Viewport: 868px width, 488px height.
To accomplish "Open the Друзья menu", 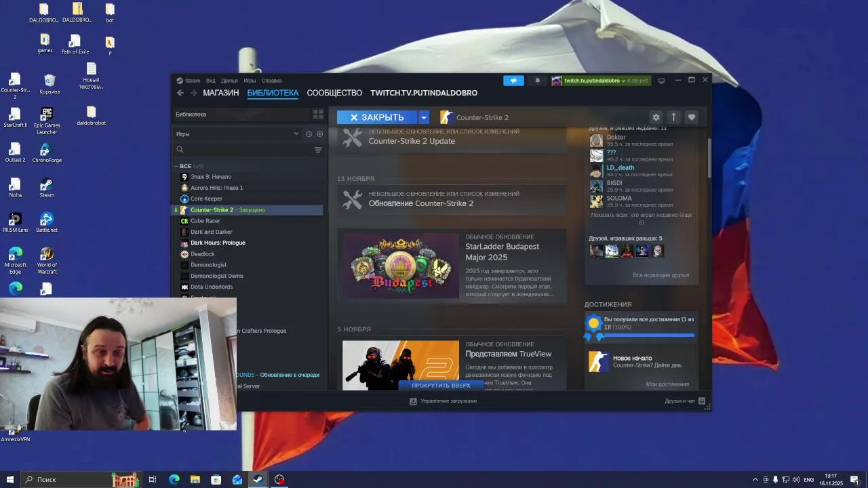I will pos(229,81).
